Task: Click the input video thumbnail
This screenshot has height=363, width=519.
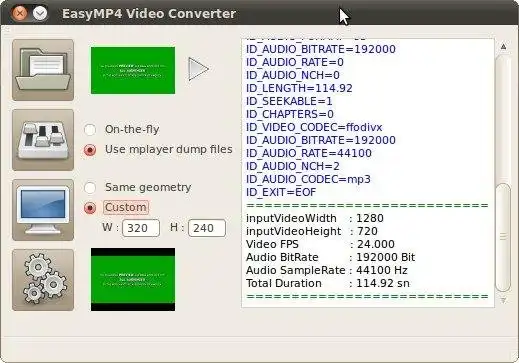Action: pyautogui.click(x=133, y=70)
